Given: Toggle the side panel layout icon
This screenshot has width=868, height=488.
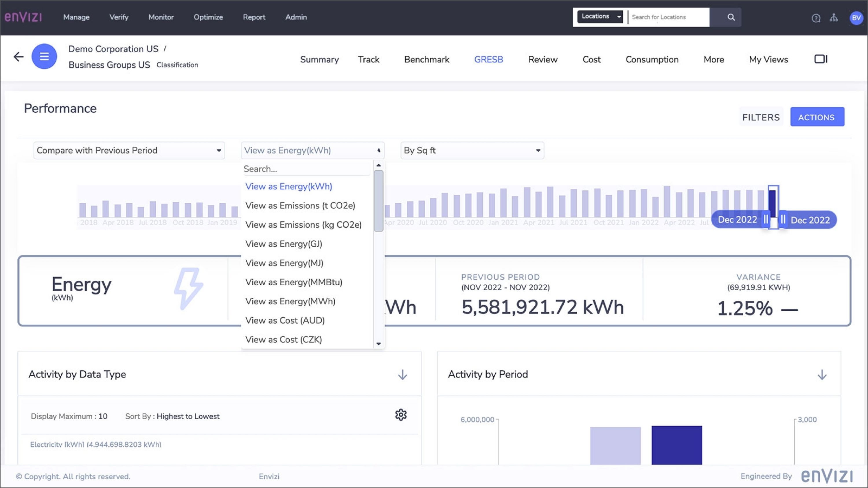Looking at the screenshot, I should pyautogui.click(x=821, y=59).
